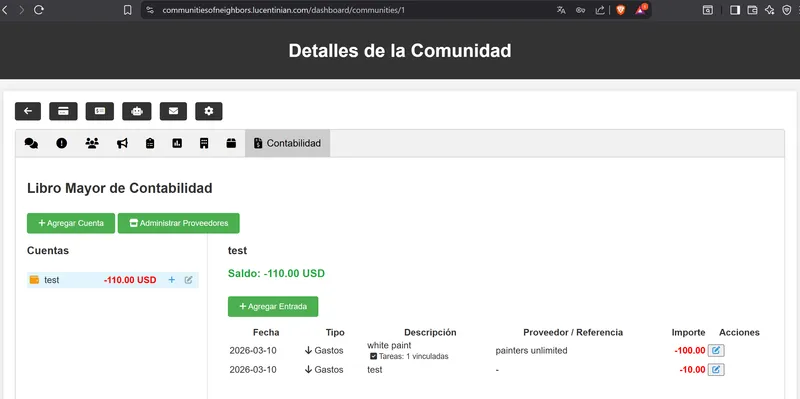Click the browser address bar URL
Viewport: 800px width, 399px height.
[284, 10]
